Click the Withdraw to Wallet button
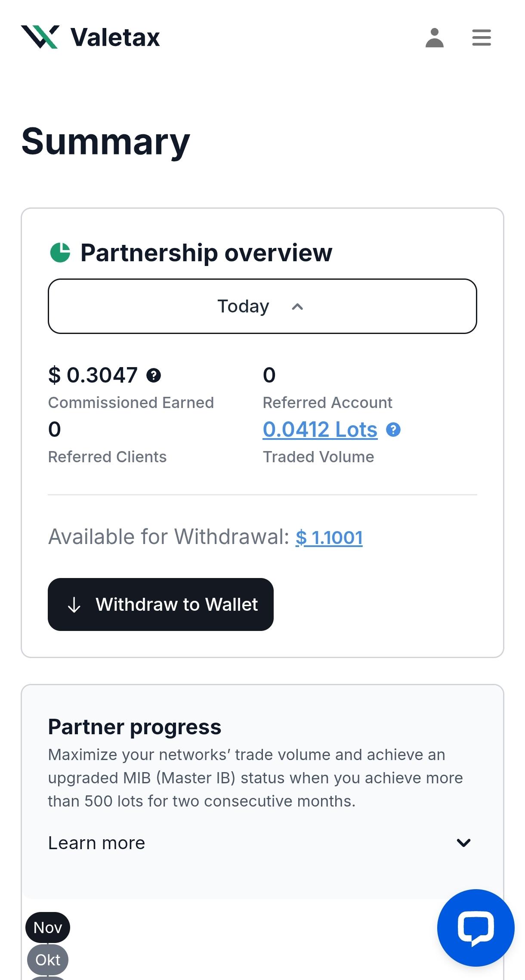The height and width of the screenshot is (980, 525). pos(161,604)
